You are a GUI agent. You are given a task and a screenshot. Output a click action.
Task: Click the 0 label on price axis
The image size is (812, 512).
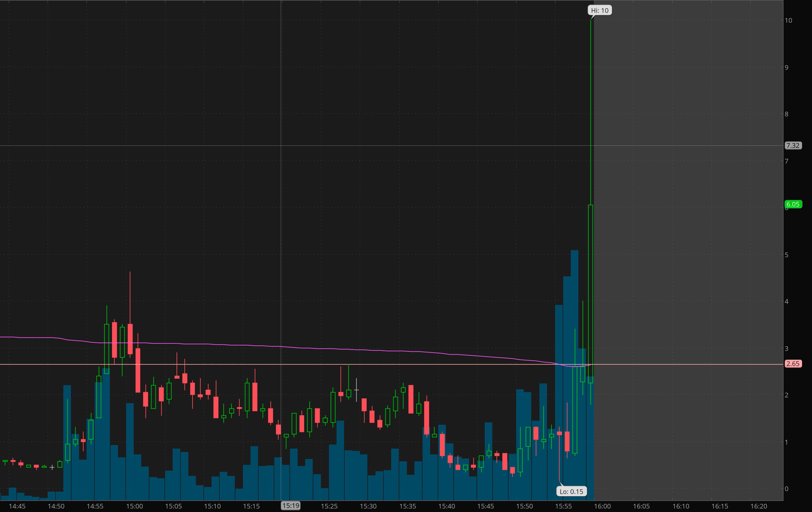[x=786, y=488]
